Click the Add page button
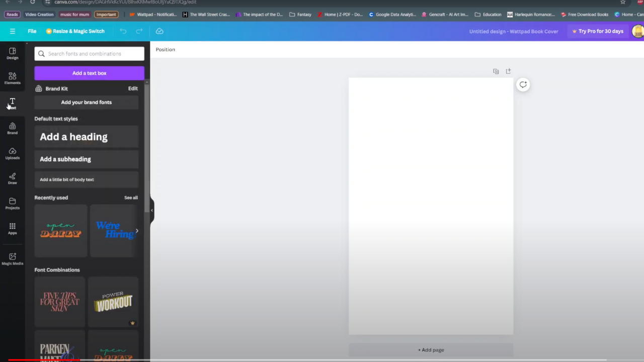The height and width of the screenshot is (362, 644). pyautogui.click(x=431, y=350)
